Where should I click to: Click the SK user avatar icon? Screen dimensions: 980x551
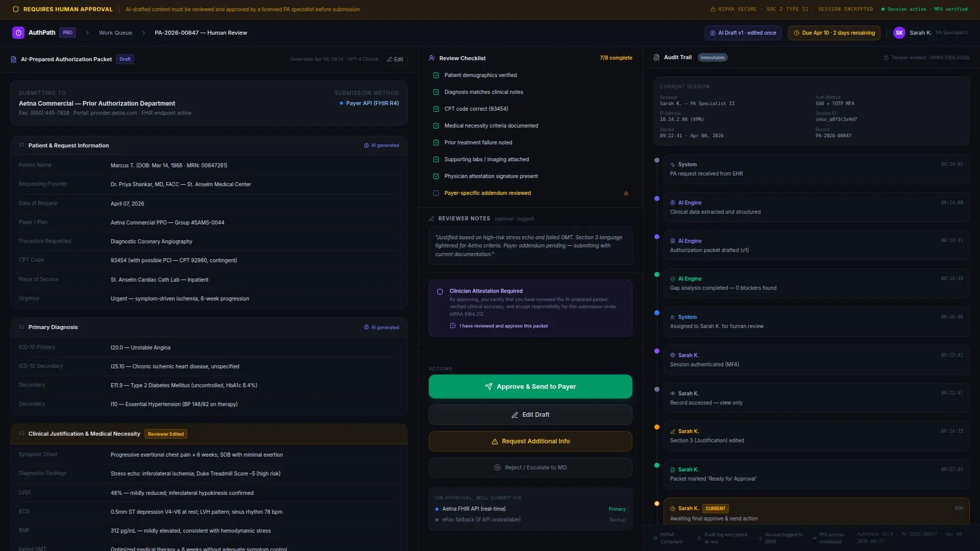[899, 33]
